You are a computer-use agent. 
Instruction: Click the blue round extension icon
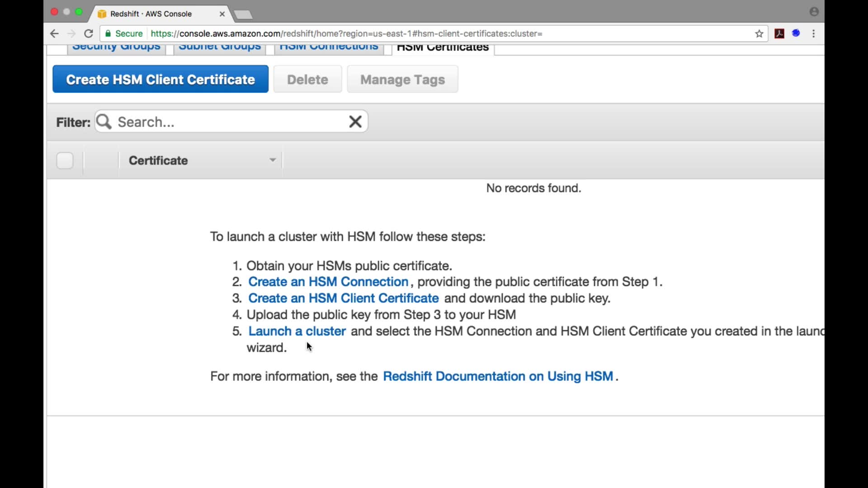click(796, 33)
